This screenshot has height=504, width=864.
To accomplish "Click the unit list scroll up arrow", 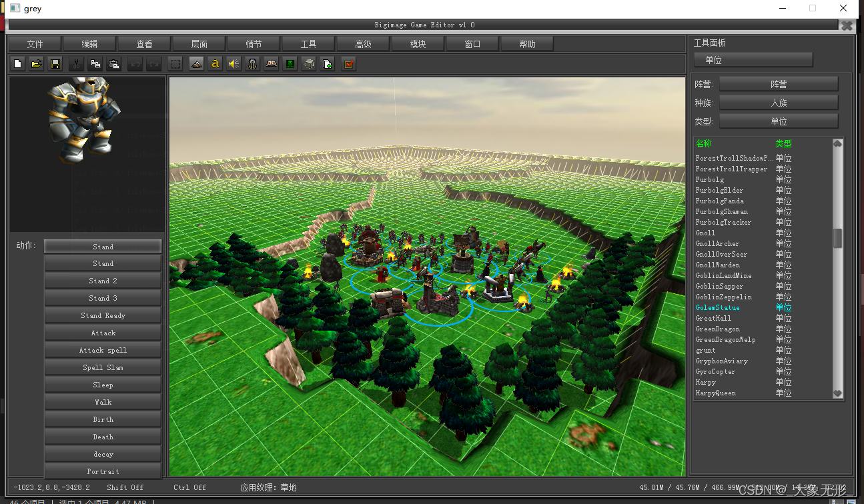I will coord(837,143).
